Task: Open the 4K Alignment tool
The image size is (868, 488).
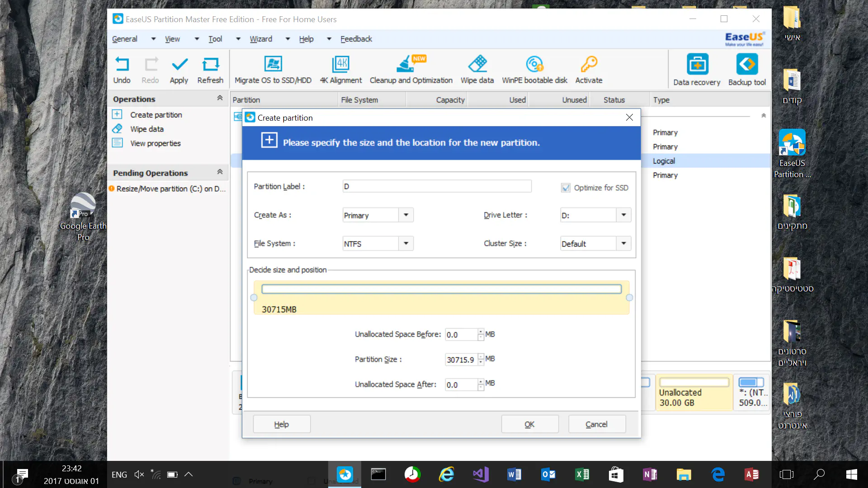Action: [x=340, y=65]
